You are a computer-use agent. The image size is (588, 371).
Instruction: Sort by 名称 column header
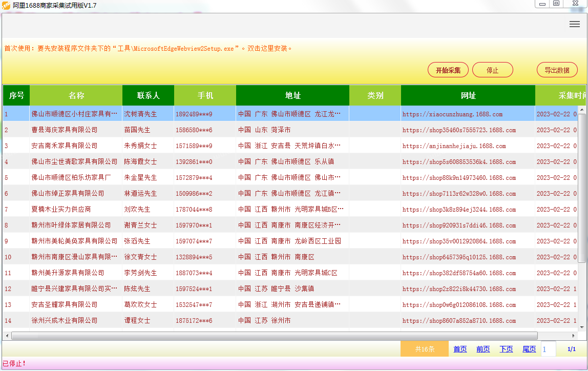(76, 95)
